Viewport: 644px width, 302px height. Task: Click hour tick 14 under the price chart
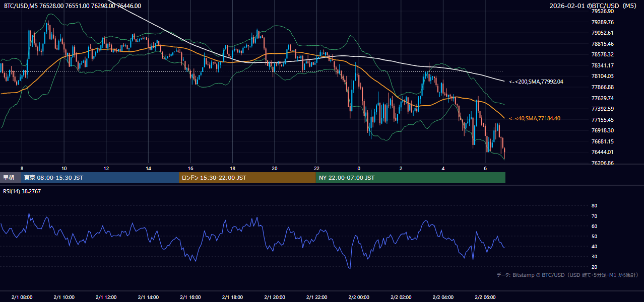tap(148, 168)
